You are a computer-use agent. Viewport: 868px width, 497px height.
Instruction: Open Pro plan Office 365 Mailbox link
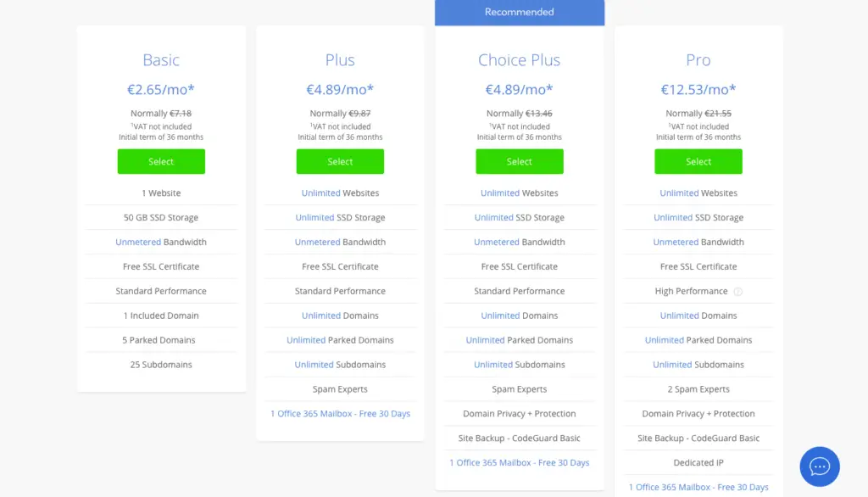click(698, 487)
